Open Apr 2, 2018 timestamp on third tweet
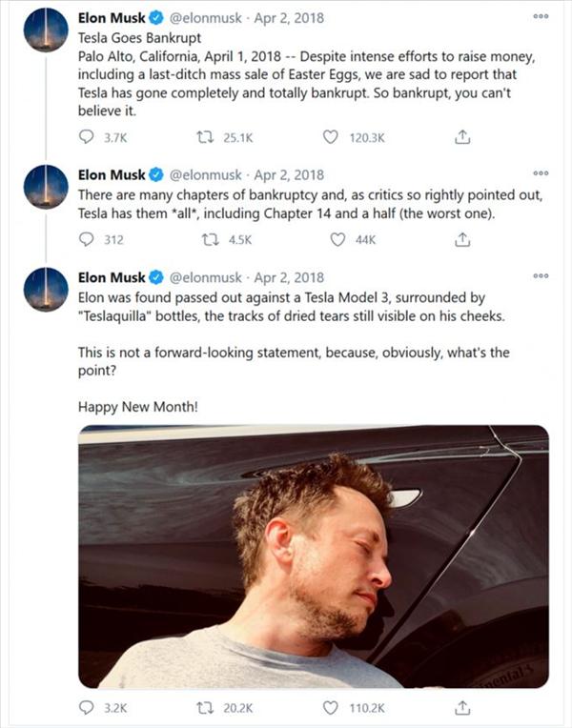572x728 pixels. [288, 278]
